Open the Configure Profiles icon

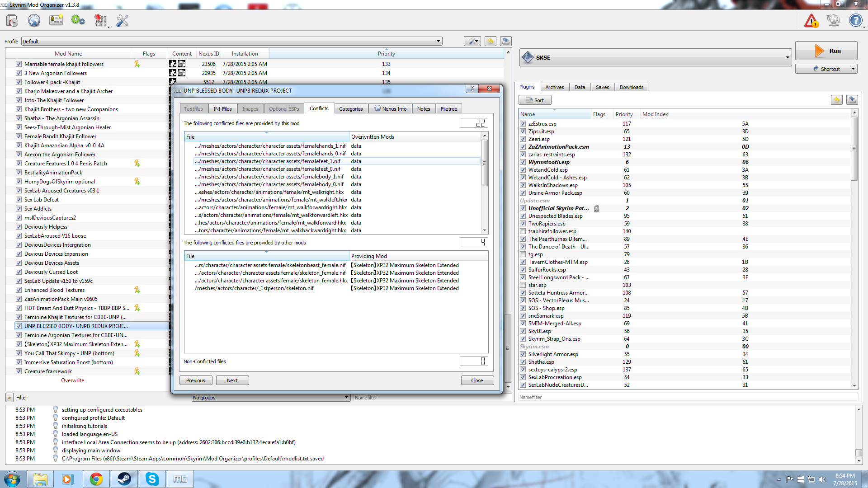pos(56,21)
